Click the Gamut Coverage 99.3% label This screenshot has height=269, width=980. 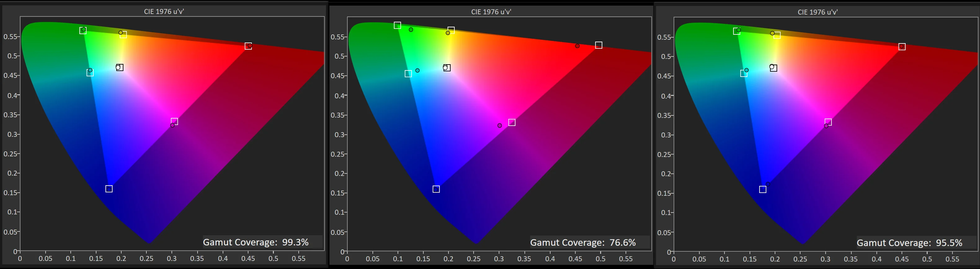click(x=256, y=242)
